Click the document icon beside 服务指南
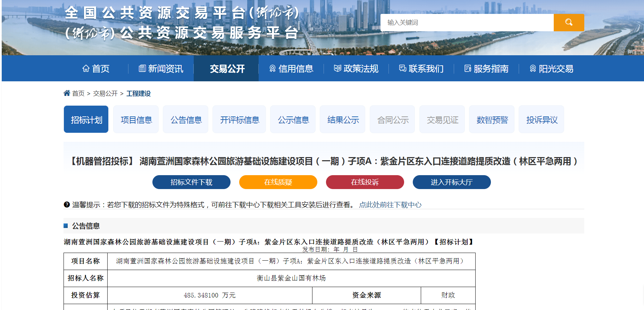This screenshot has width=644, height=310. [468, 69]
